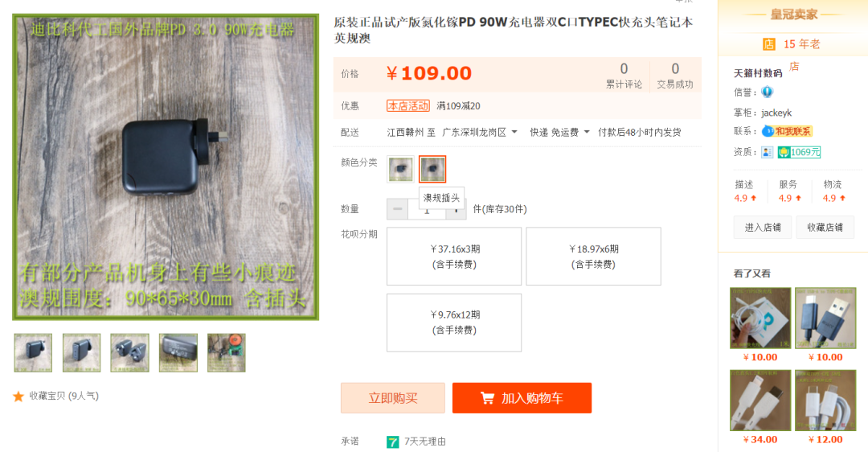Decrease quantity with the minus button

[397, 209]
